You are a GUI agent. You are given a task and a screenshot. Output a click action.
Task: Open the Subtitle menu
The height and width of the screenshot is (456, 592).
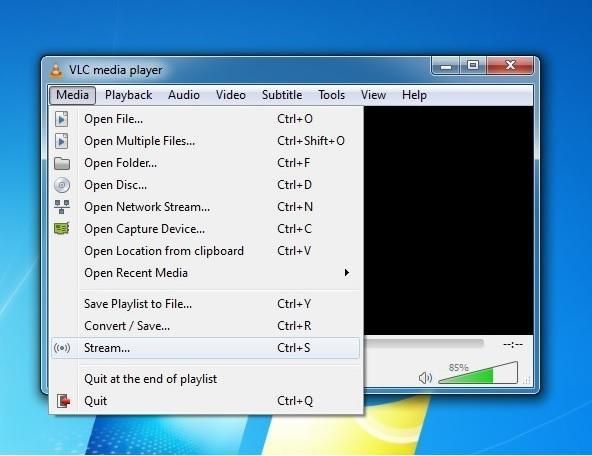click(282, 95)
